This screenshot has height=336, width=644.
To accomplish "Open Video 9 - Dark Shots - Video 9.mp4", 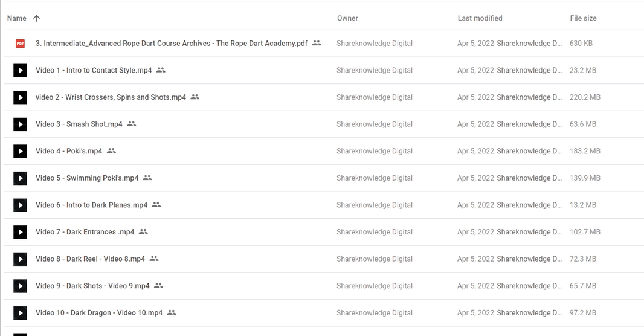I will click(x=92, y=286).
